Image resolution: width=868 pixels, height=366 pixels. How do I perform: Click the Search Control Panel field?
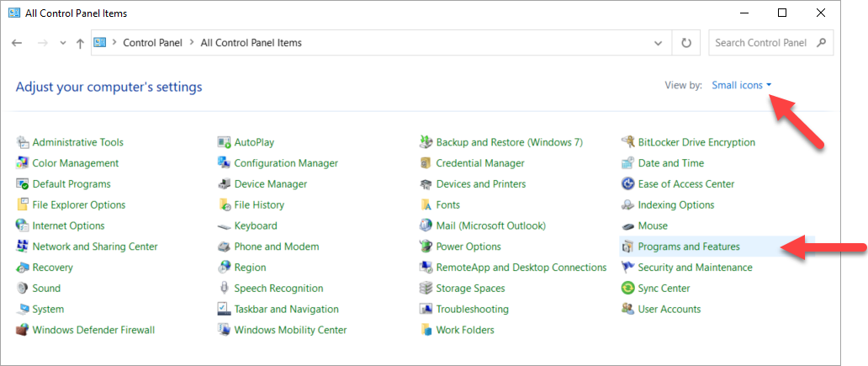tap(762, 43)
